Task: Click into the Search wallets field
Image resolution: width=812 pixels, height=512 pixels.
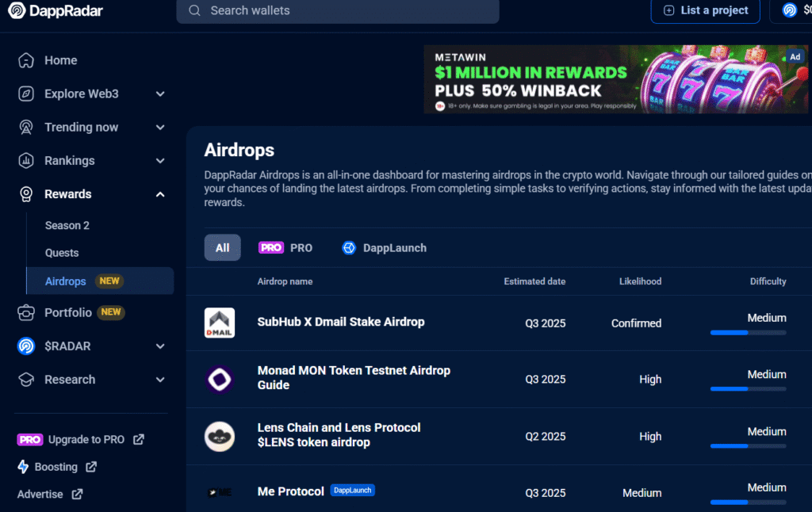Action: [x=338, y=10]
